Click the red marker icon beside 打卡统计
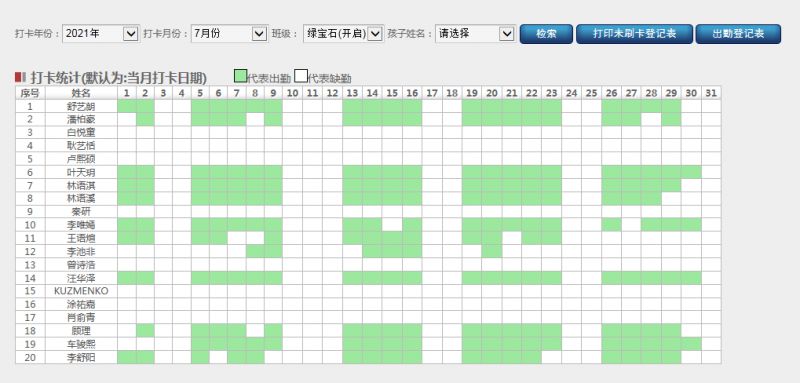The width and height of the screenshot is (800, 383). point(20,78)
